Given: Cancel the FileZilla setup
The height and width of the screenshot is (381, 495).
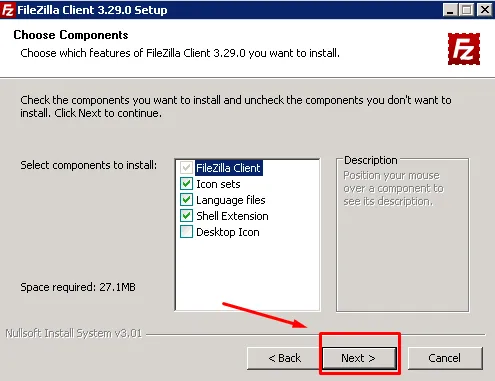Looking at the screenshot, I should (445, 358).
